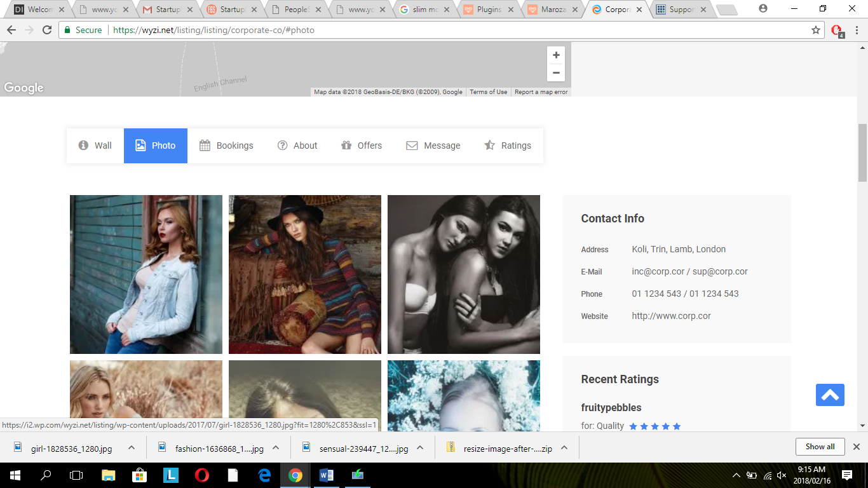Switch to the Bookings tab
The height and width of the screenshot is (488, 868).
226,146
